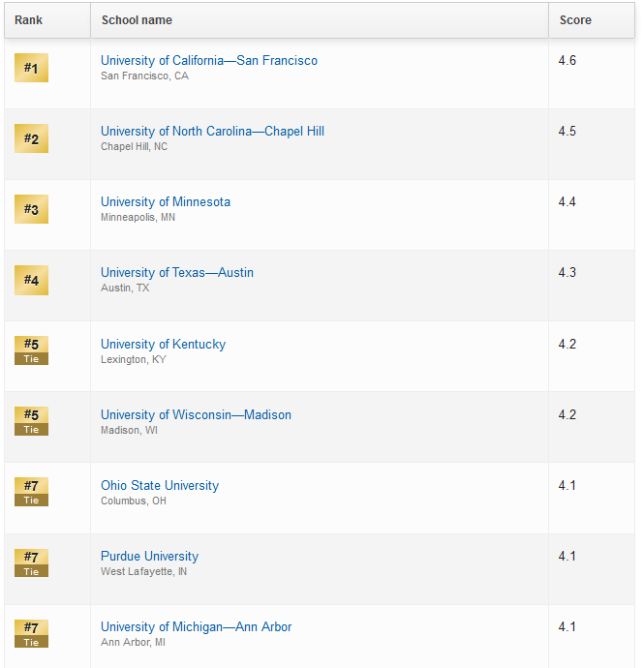Open University of North Carolina—Chapel Hill link
The height and width of the screenshot is (668, 644).
(212, 132)
